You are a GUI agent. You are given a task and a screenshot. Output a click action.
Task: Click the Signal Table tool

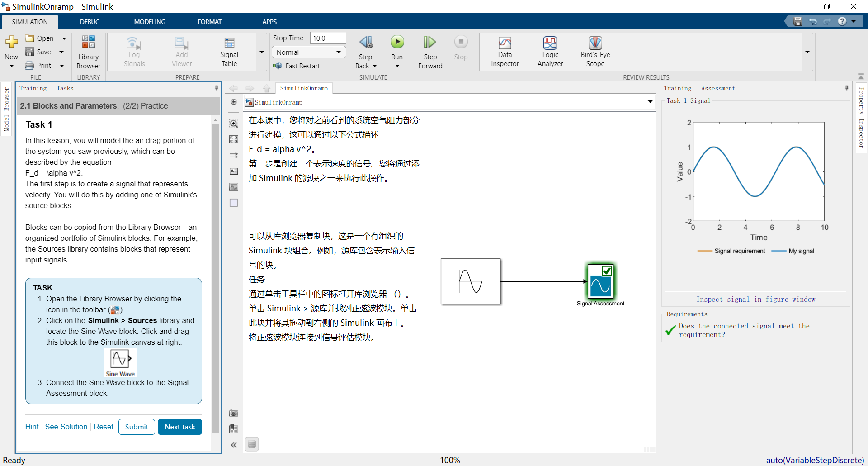[229, 50]
